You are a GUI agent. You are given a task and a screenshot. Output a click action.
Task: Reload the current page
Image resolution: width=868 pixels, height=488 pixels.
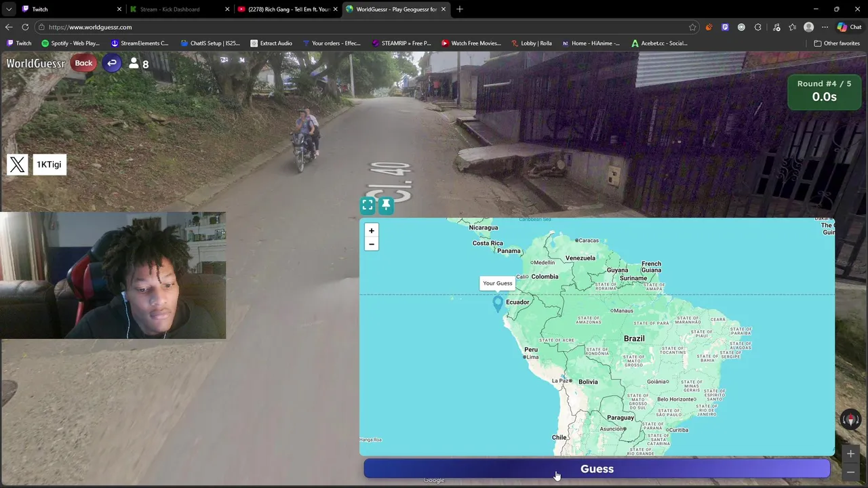coord(25,27)
